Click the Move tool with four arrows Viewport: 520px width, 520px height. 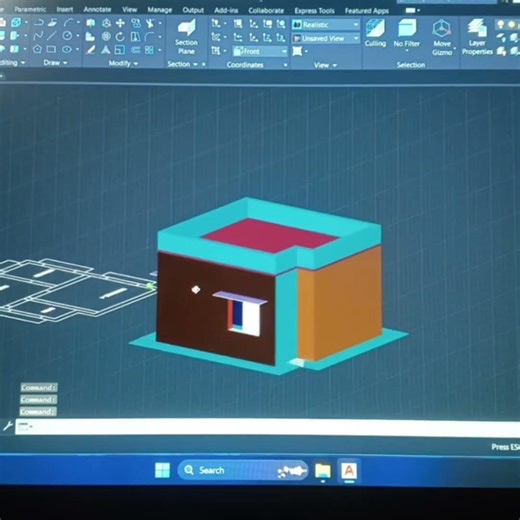click(x=120, y=23)
